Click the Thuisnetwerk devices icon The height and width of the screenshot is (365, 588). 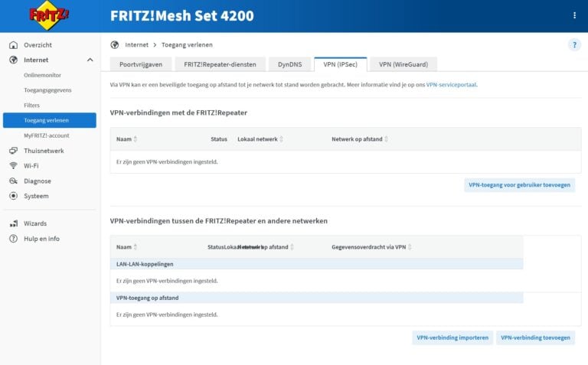(13, 151)
